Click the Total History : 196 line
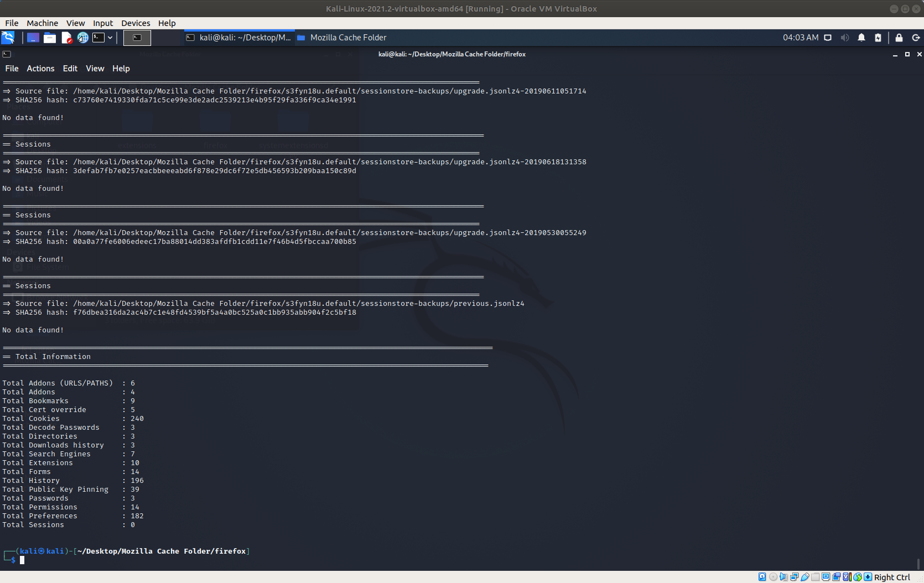This screenshot has width=924, height=583. click(x=73, y=481)
